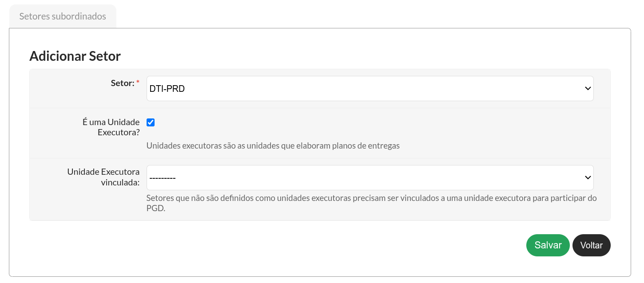Click the word 'Executora?' in the checkbox label
Screen dimensions: 644x283
[119, 132]
